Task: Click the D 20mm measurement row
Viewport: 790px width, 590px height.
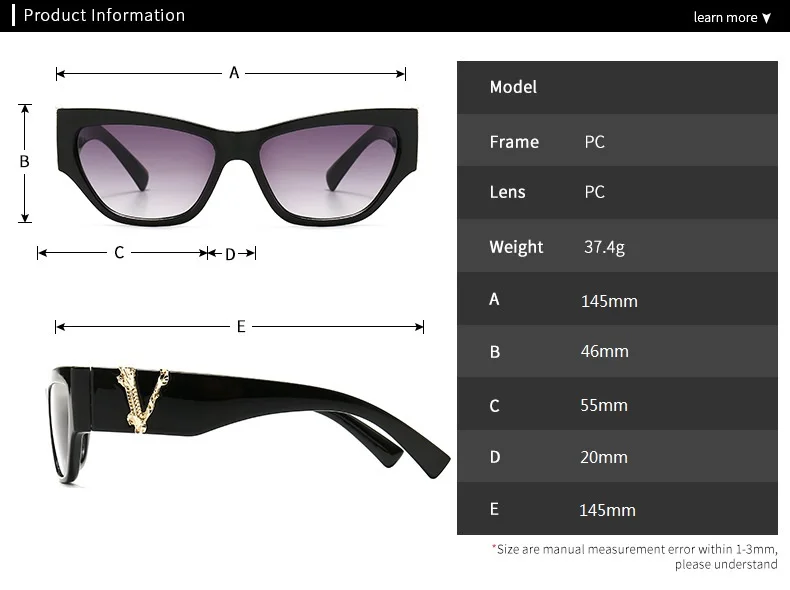Action: click(617, 456)
